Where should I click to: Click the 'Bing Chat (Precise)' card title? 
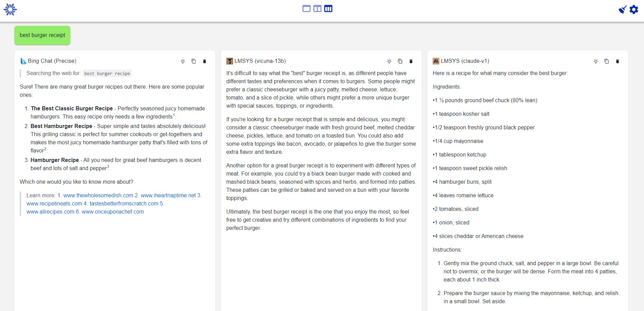point(52,61)
